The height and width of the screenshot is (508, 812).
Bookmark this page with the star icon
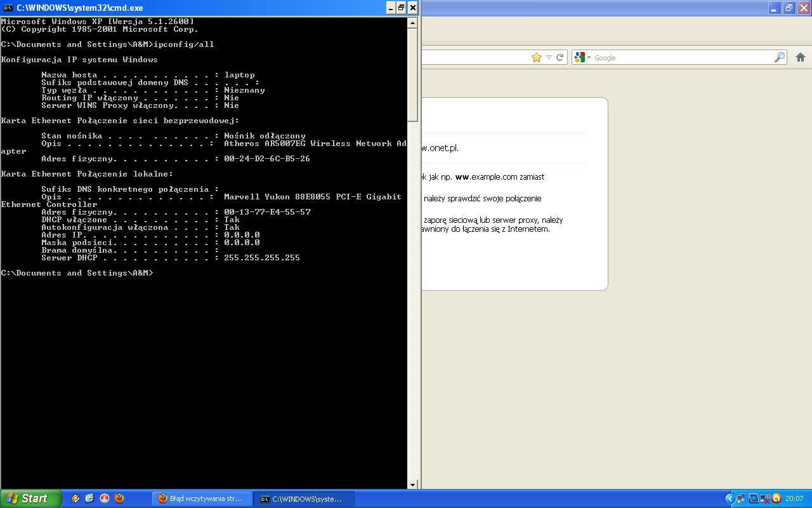(x=537, y=57)
